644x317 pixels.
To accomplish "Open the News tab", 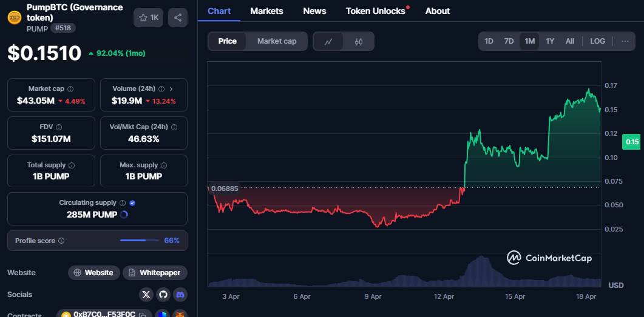I will tap(314, 11).
